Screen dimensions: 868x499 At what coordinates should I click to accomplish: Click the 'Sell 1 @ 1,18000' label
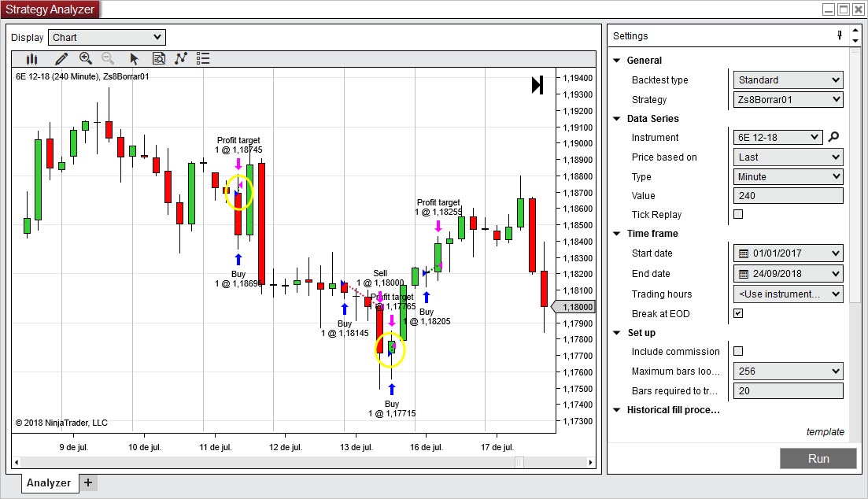pos(380,278)
